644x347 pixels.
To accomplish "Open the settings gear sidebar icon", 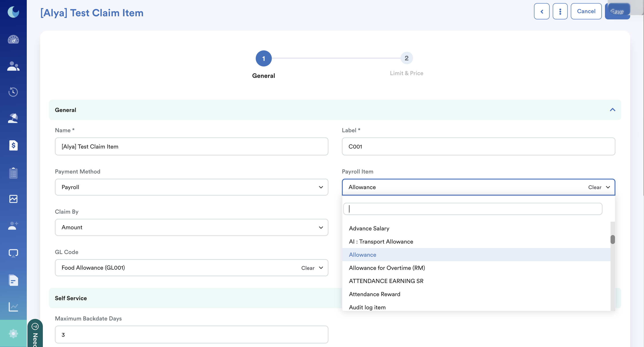I will pyautogui.click(x=13, y=333).
